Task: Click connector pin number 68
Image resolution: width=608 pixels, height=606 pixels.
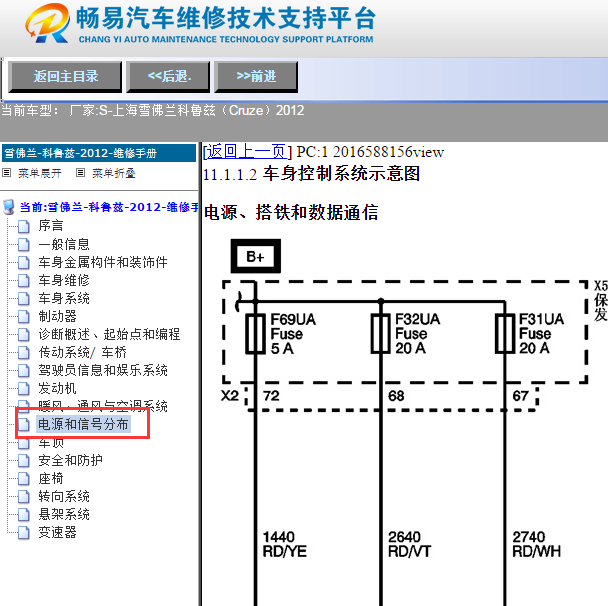Action: click(396, 396)
